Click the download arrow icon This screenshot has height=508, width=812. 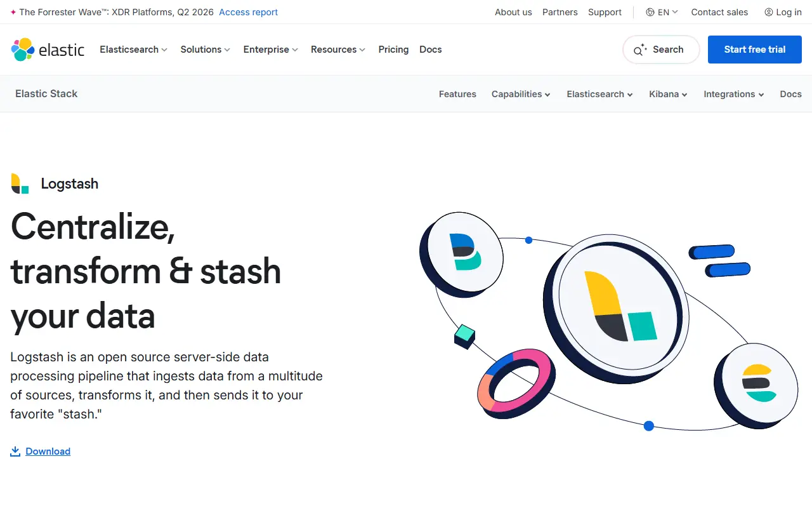(x=15, y=451)
